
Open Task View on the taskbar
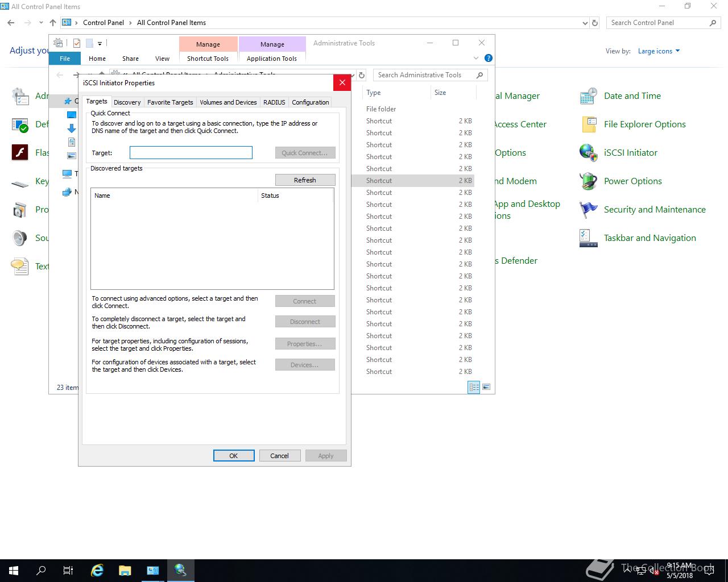pos(68,570)
